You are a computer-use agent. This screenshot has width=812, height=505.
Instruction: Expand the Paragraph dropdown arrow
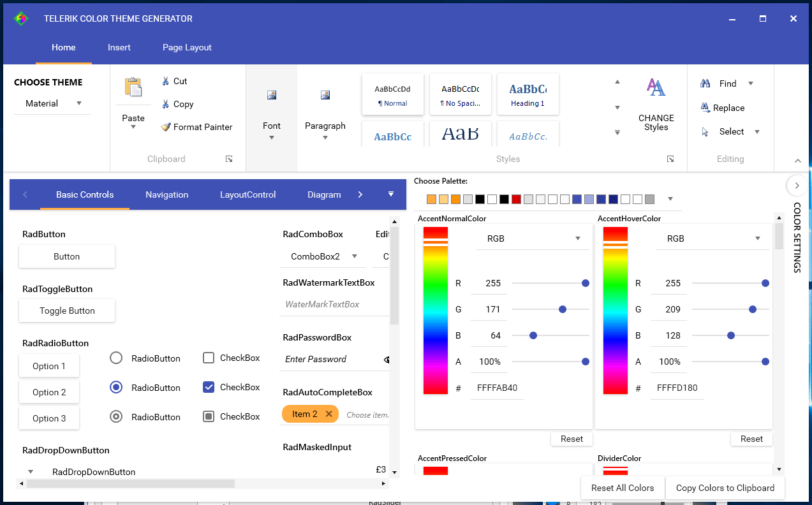(x=325, y=137)
